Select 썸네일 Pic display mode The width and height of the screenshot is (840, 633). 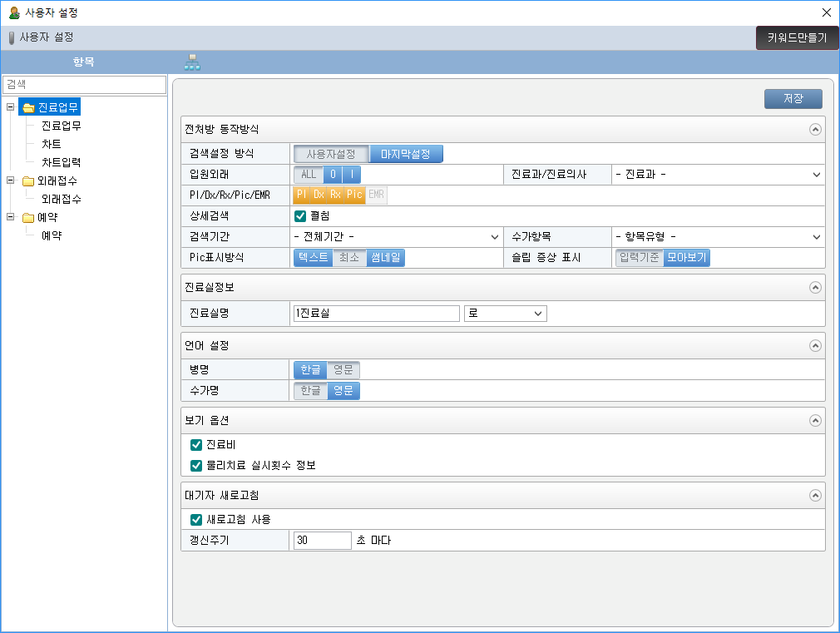[386, 258]
